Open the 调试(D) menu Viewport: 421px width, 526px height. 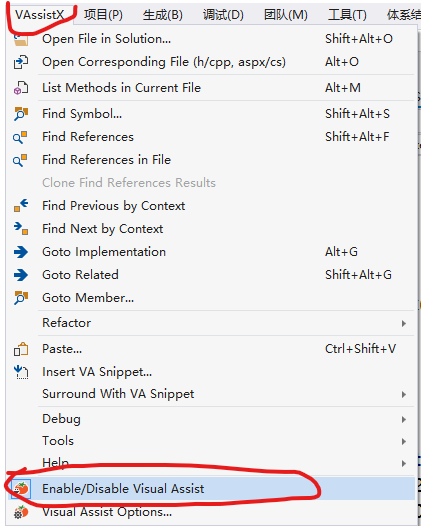pyautogui.click(x=223, y=15)
